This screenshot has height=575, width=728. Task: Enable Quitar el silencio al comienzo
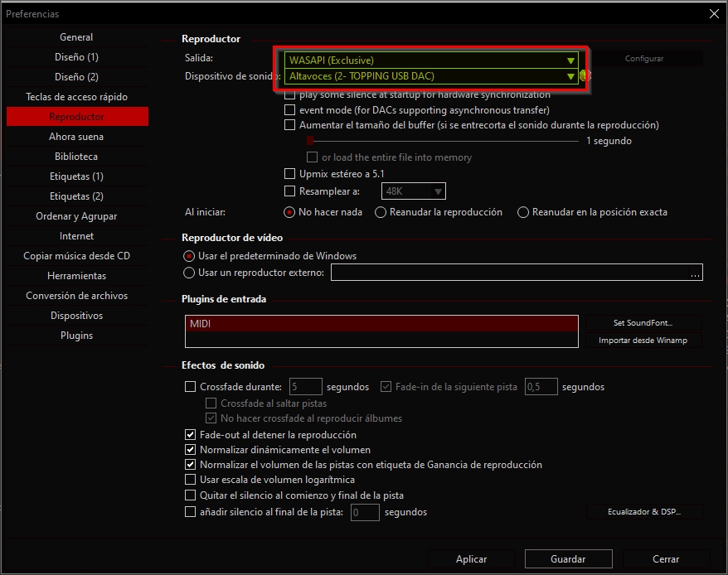(x=191, y=495)
